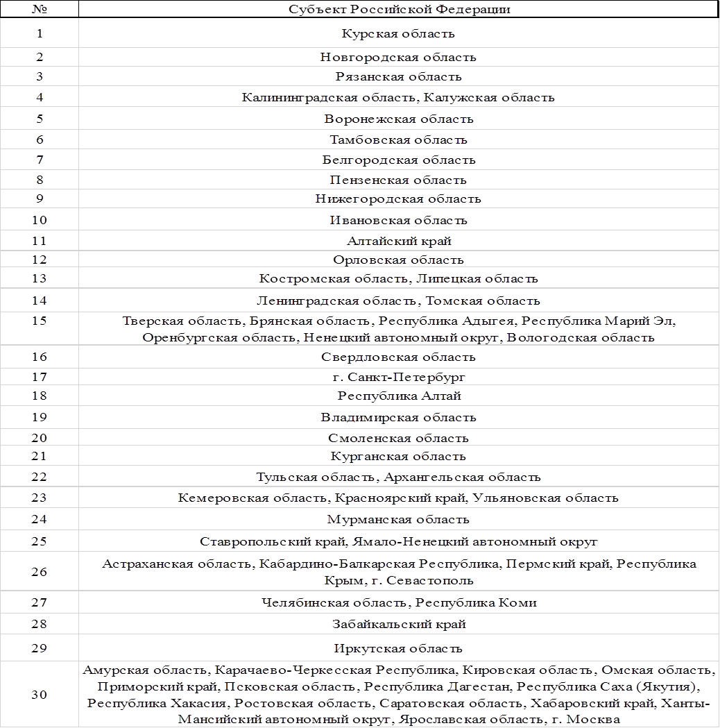720x728 pixels.
Task: Select row number 2 cell
Action: tap(40, 57)
